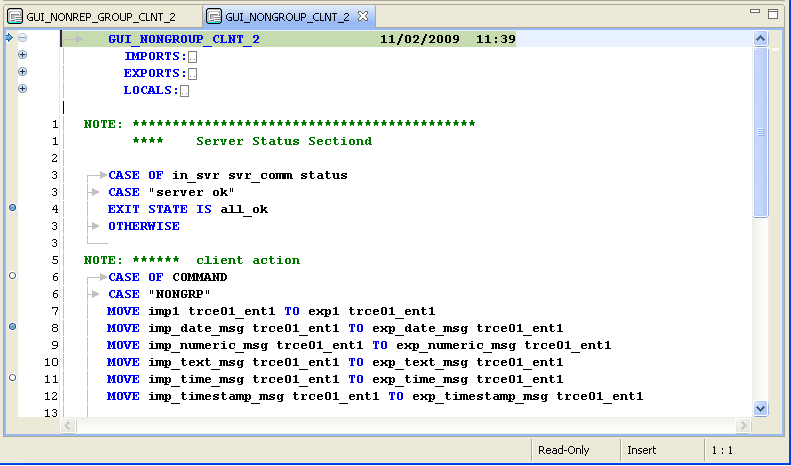This screenshot has width=791, height=466.
Task: Click the GUI_NONGROUP_CLNT_2 tab icon
Action: (x=214, y=17)
